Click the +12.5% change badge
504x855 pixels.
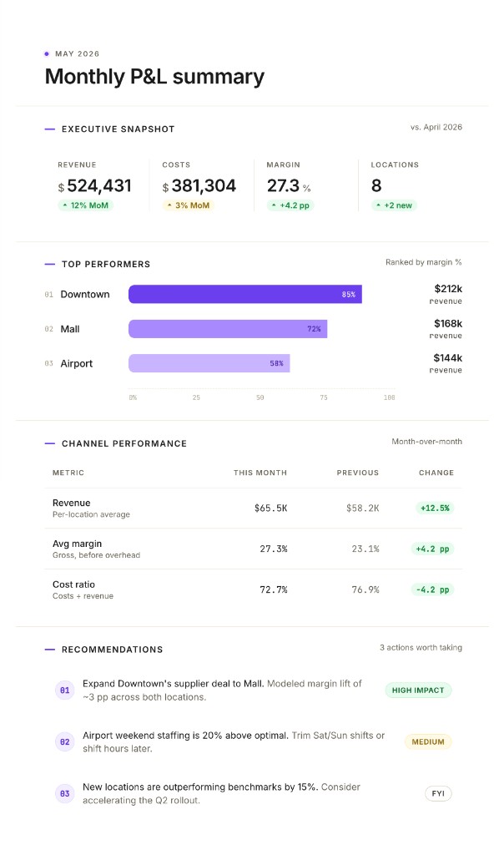tap(435, 508)
